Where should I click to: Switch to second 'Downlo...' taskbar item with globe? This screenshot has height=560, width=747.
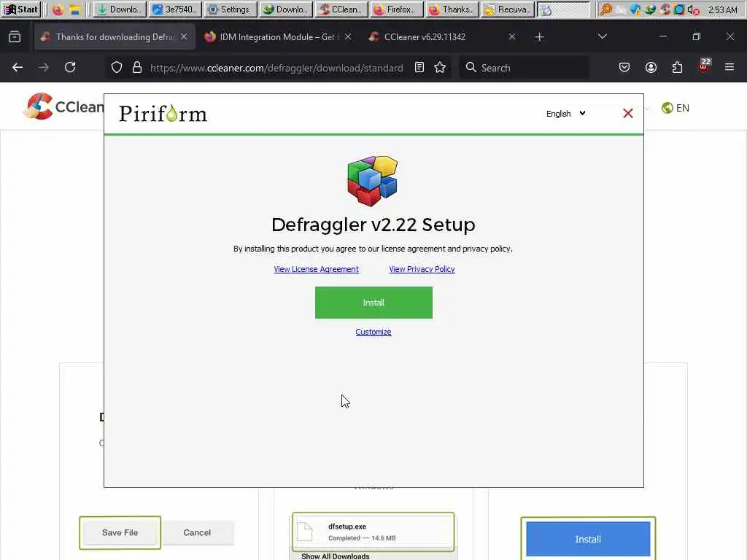tap(286, 9)
